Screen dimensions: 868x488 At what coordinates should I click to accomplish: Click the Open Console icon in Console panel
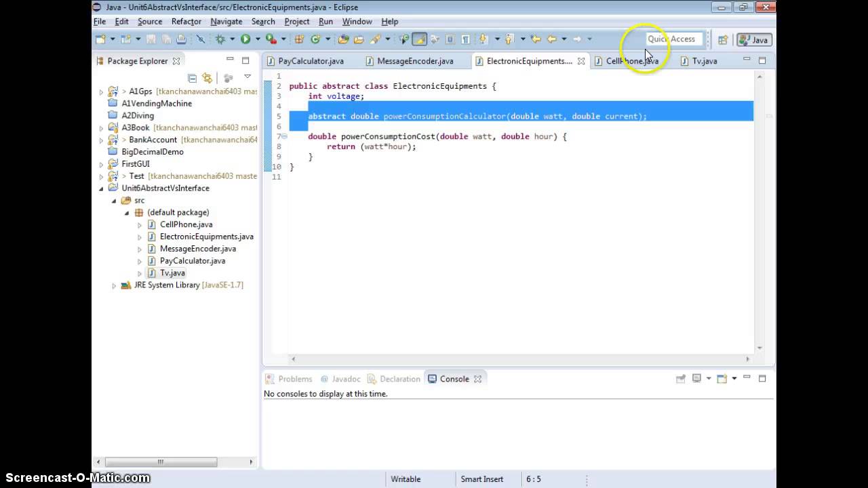point(722,378)
